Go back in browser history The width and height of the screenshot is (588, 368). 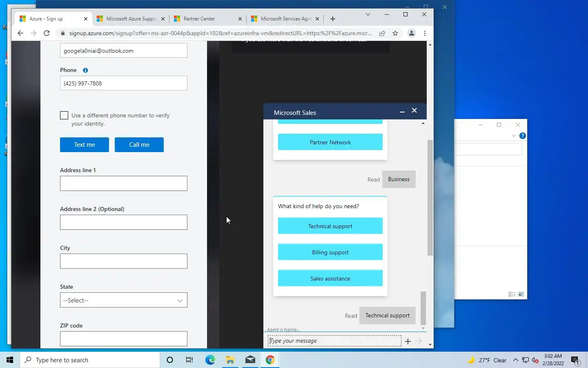pos(20,34)
